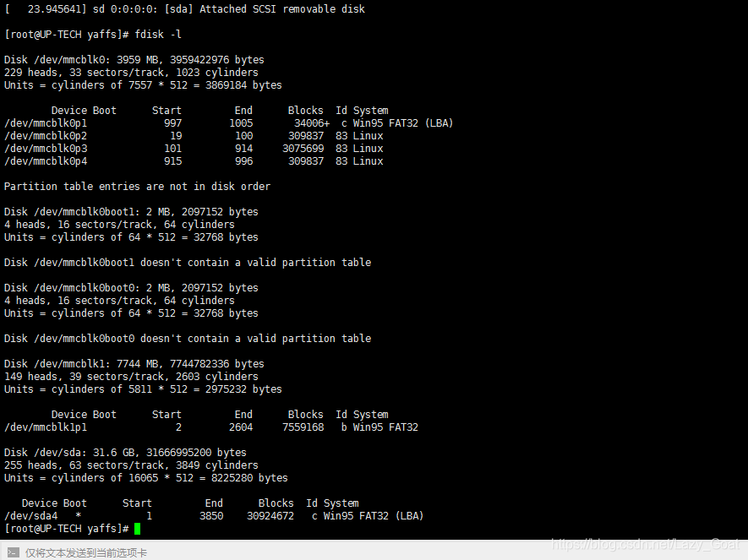Click '/dev/mmcblk0p1' partition row
The height and width of the screenshot is (560, 748).
[x=228, y=123]
